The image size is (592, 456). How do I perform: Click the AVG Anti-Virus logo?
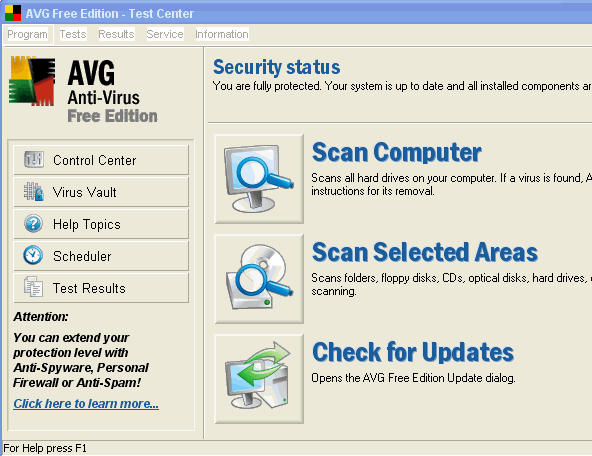(32, 81)
